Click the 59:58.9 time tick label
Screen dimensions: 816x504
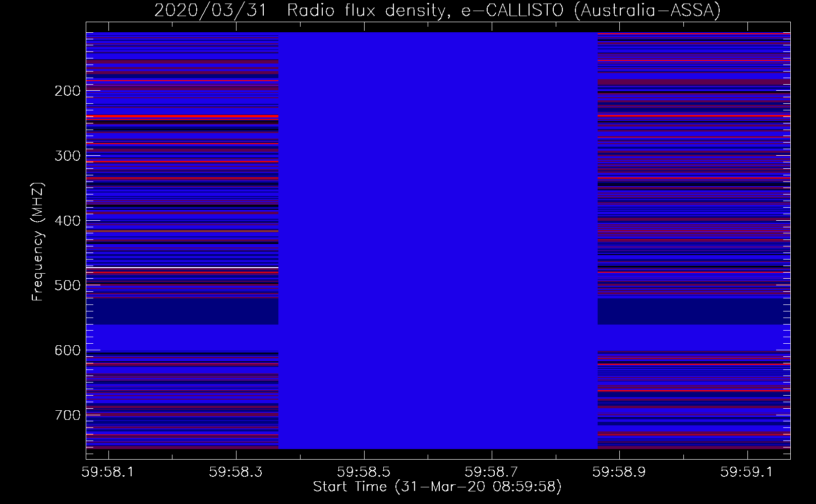click(619, 472)
